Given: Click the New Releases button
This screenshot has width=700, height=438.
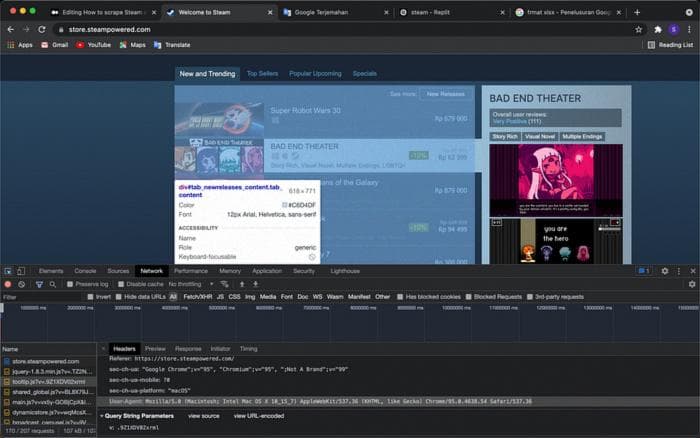Looking at the screenshot, I should coord(446,94).
